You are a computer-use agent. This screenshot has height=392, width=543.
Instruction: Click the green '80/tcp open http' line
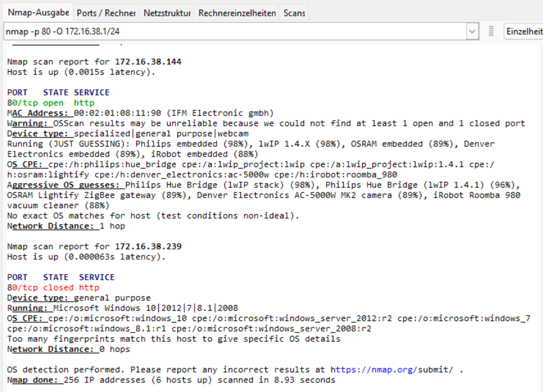tap(51, 103)
